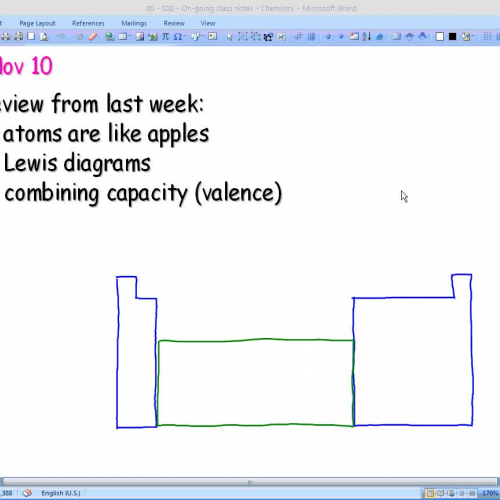Click the eraser icon in the toolbar
This screenshot has width=500, height=500.
click(x=93, y=37)
